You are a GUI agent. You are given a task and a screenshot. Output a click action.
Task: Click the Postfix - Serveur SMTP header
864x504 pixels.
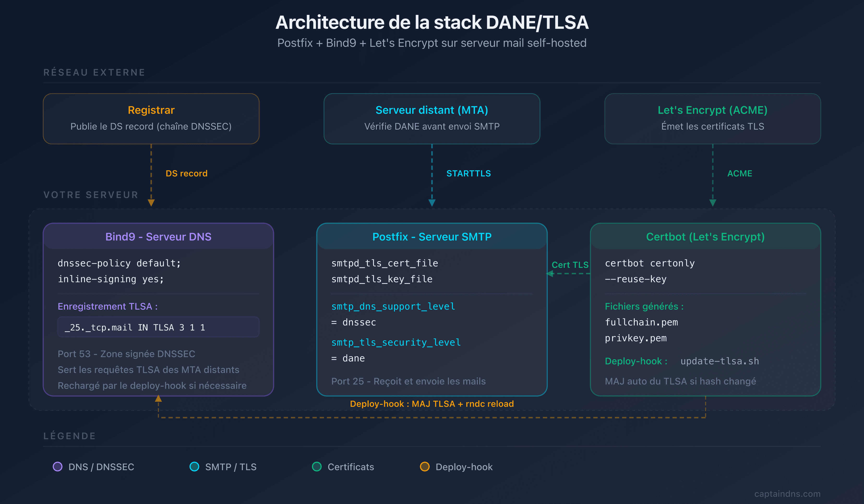point(432,237)
